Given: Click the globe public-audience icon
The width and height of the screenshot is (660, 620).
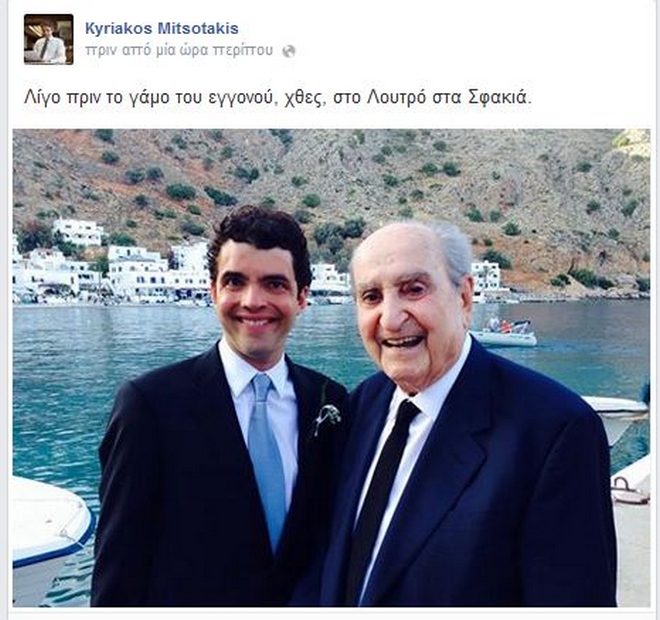Looking at the screenshot, I should [289, 51].
